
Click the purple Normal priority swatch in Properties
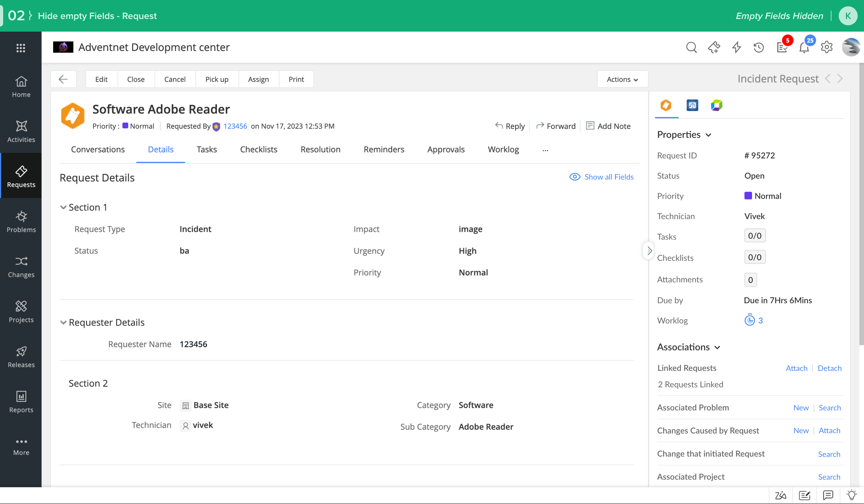[x=748, y=196]
